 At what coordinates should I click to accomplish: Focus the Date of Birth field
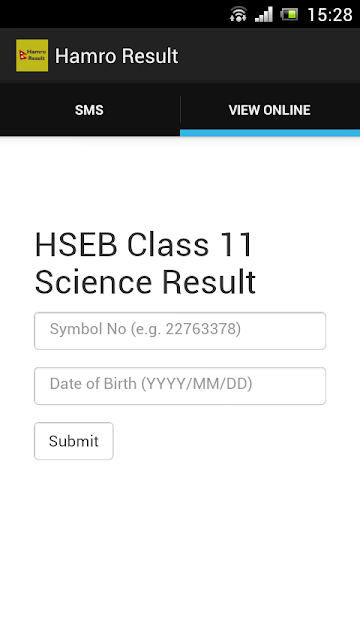[x=180, y=386]
